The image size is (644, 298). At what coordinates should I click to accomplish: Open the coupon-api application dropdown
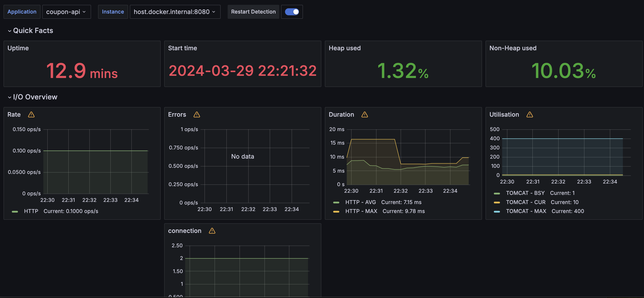(66, 12)
